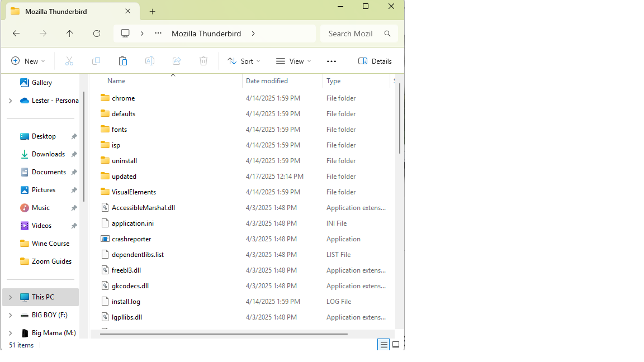Toggle the Details pane
Image resolution: width=644 pixels, height=362 pixels.
pyautogui.click(x=375, y=61)
